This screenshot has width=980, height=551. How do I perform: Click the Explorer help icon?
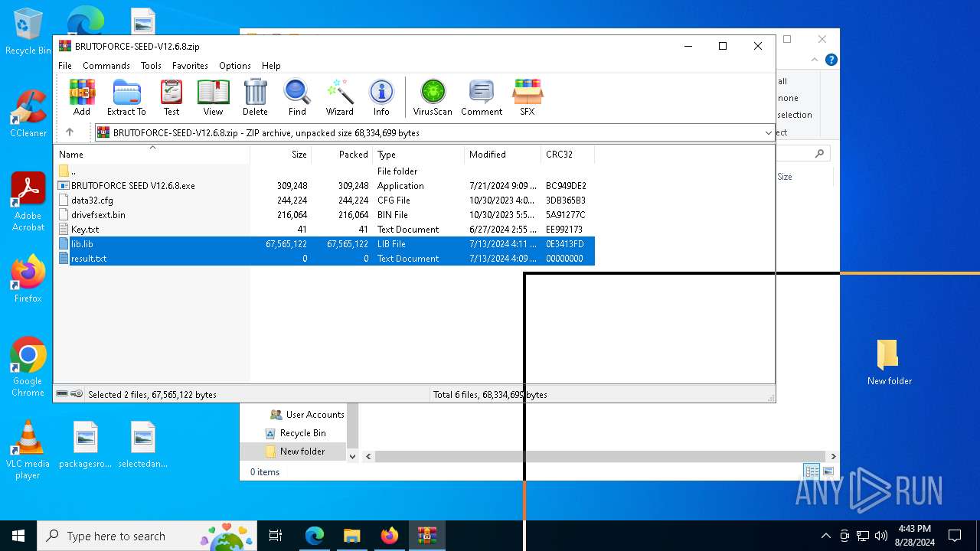point(831,60)
